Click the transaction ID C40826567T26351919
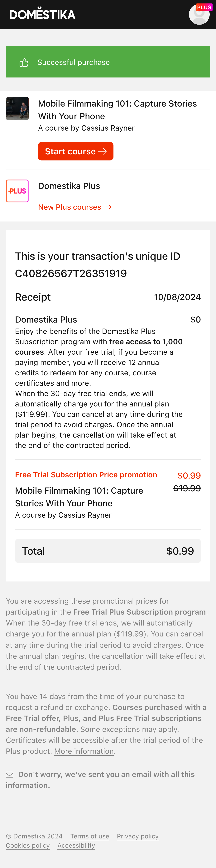The image size is (216, 868). (x=71, y=273)
